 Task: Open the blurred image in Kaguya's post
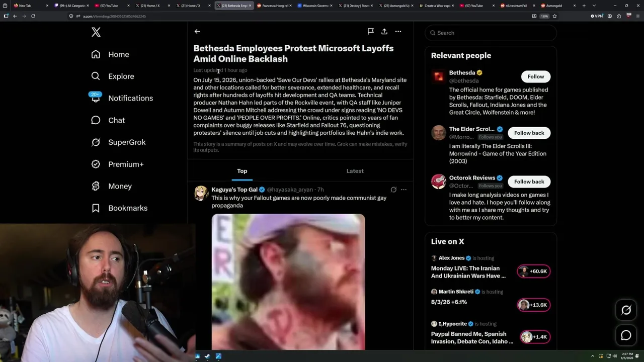pyautogui.click(x=288, y=282)
